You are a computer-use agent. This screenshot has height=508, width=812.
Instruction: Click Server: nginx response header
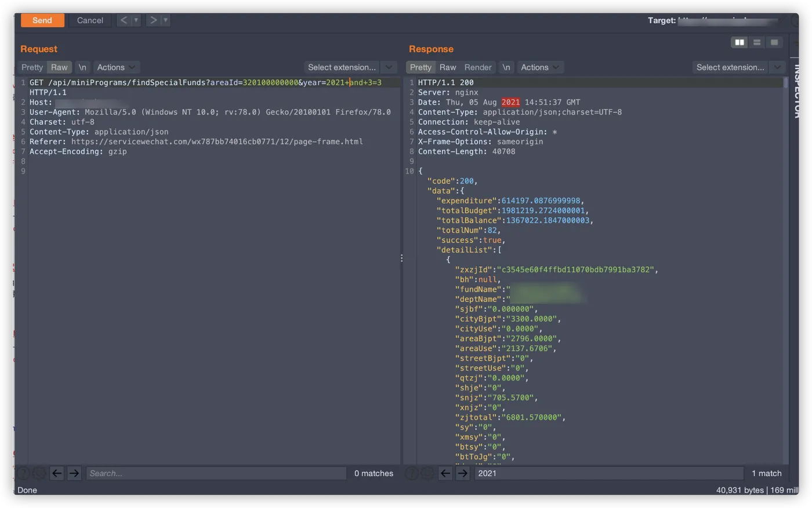coord(448,92)
